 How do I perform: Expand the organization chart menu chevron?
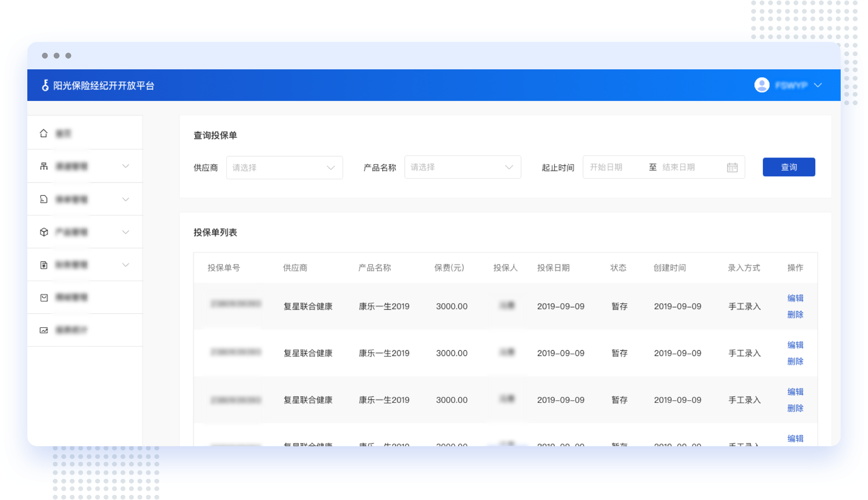point(126,166)
